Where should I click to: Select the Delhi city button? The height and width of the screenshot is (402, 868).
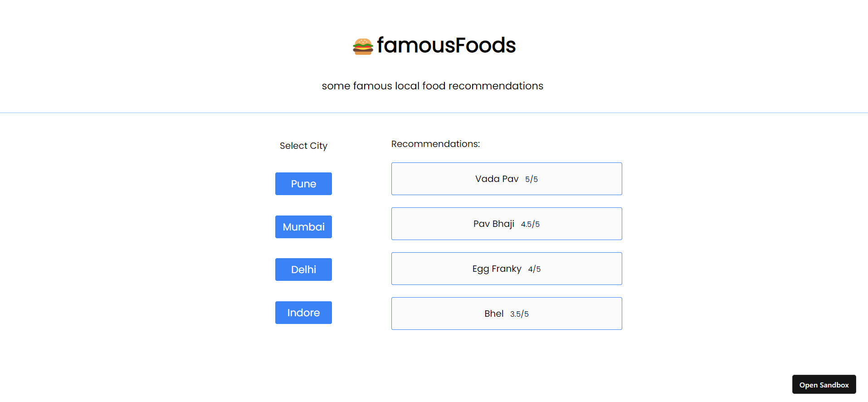pyautogui.click(x=303, y=269)
